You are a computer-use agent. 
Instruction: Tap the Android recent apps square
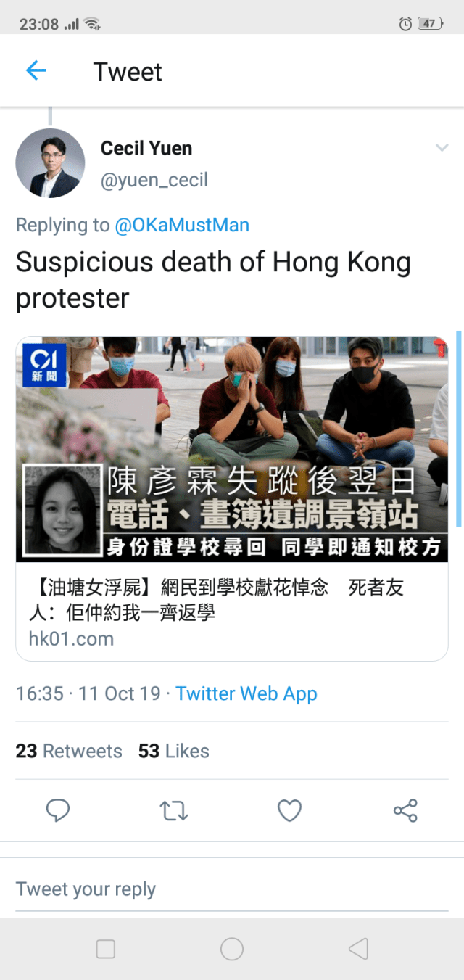point(106,949)
